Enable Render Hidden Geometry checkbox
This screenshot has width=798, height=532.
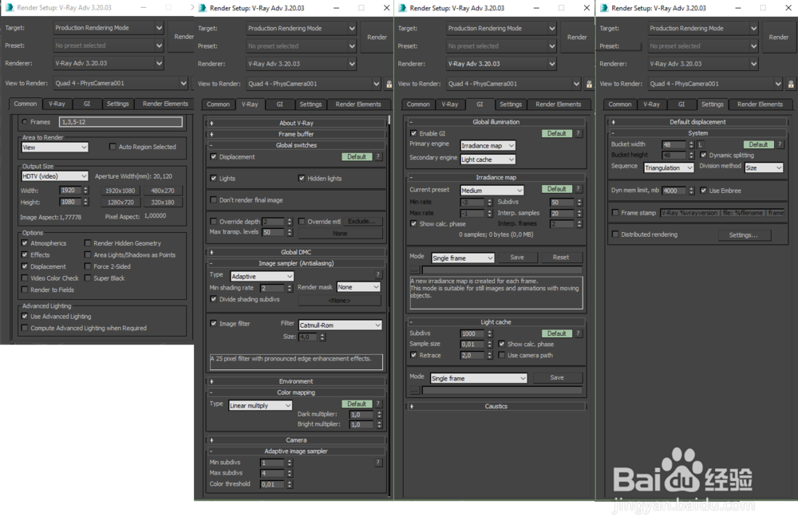(x=88, y=243)
